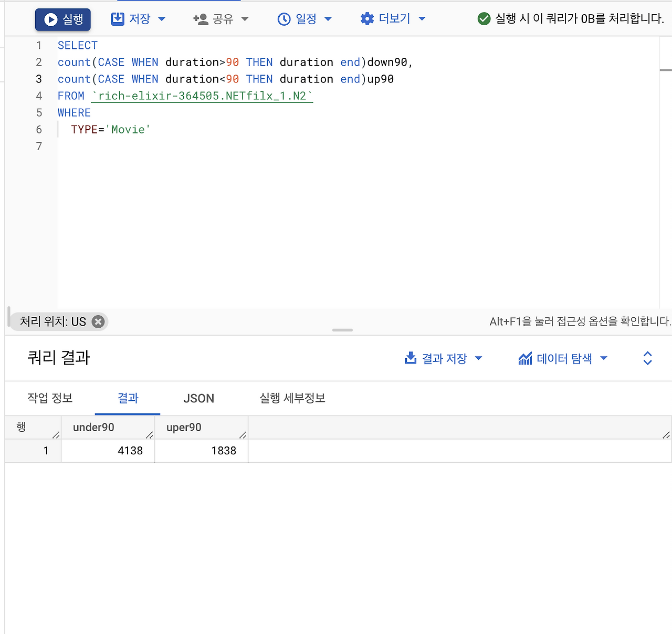672x634 pixels.
Task: Click the table reference rich-elixir-364505.NETfilx_1.N2
Action: click(x=202, y=96)
